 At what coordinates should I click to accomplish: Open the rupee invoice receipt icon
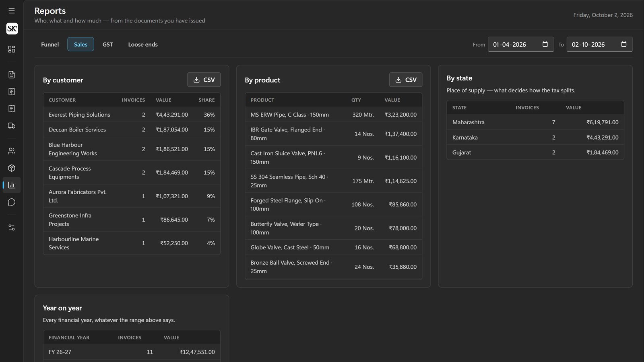click(12, 92)
